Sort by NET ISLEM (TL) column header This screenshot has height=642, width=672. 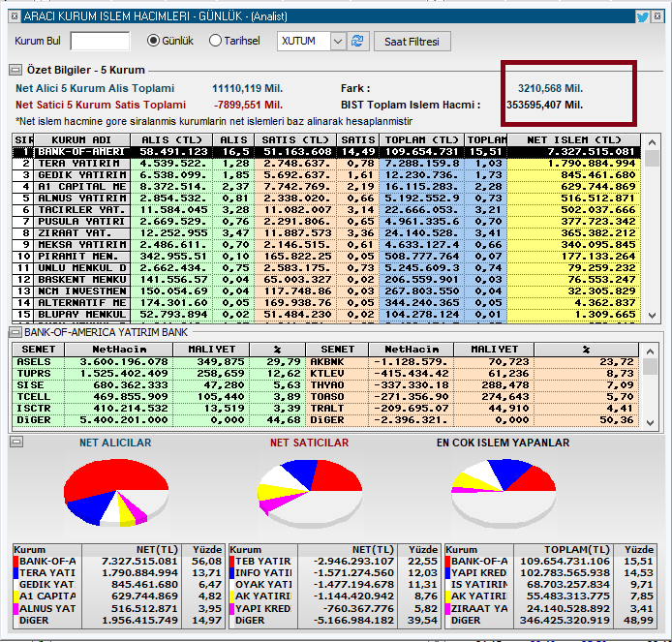[x=574, y=140]
